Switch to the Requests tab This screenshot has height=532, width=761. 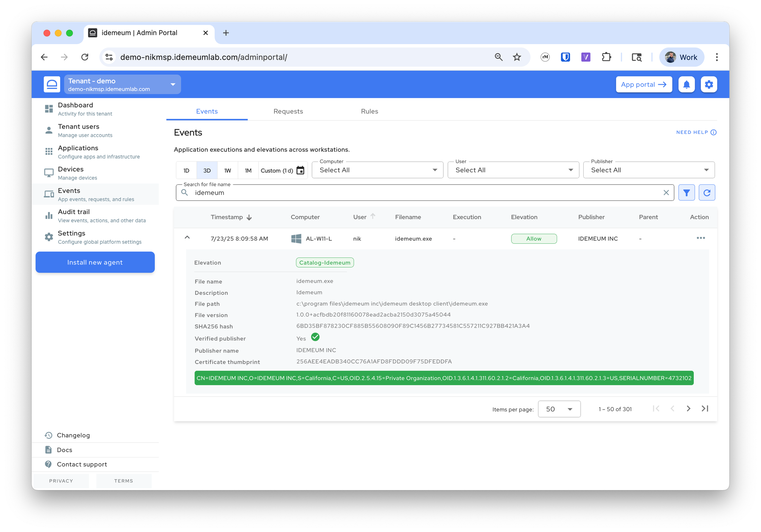click(x=288, y=111)
